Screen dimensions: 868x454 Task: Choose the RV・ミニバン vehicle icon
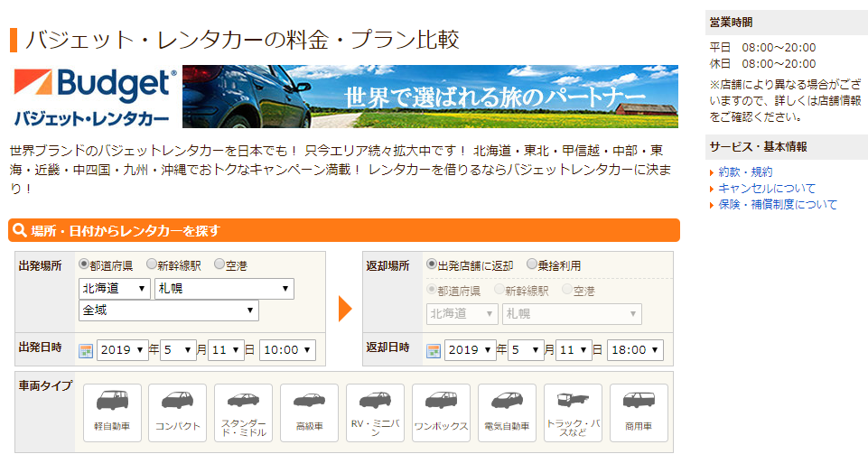point(375,412)
